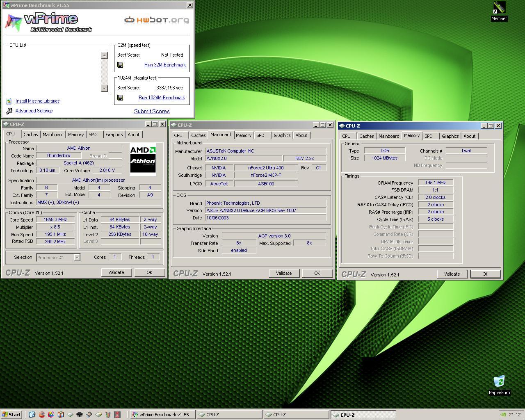This screenshot has height=420, width=525.
Task: Click the CPU List scrollbar down arrow
Action: pyautogui.click(x=105, y=88)
